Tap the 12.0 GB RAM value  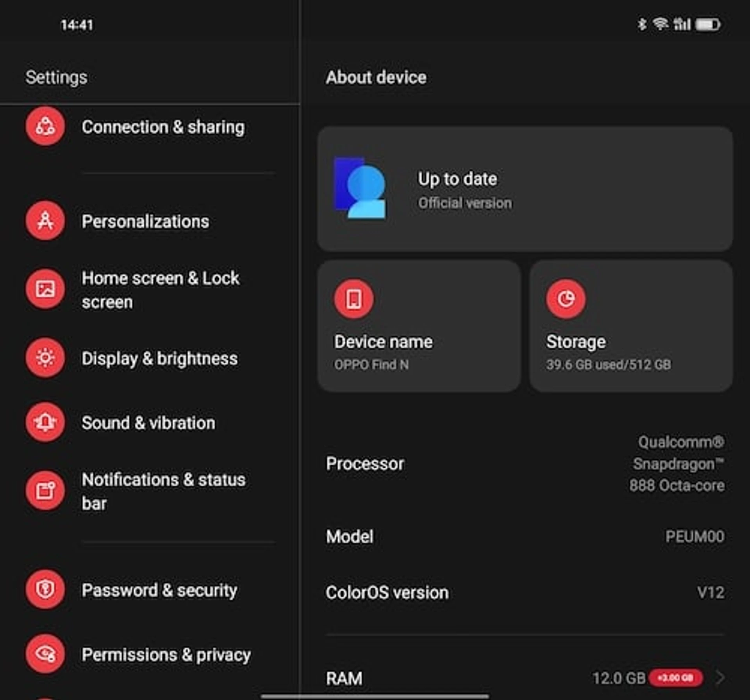[619, 678]
